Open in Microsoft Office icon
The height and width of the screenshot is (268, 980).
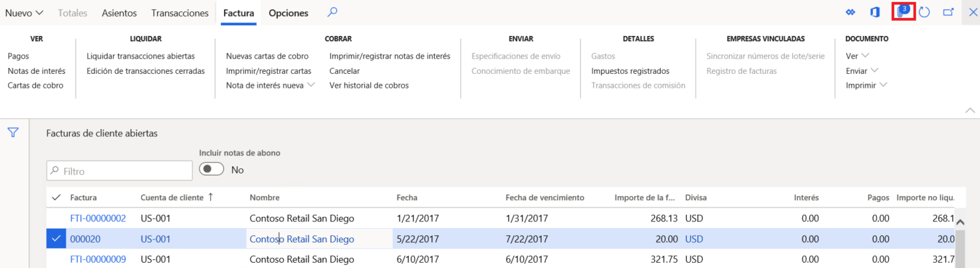tap(875, 13)
